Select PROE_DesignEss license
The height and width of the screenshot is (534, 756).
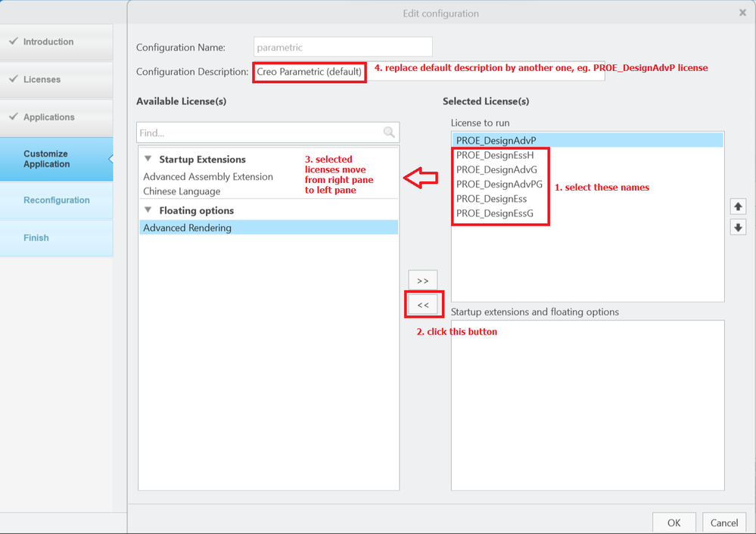(x=587, y=199)
